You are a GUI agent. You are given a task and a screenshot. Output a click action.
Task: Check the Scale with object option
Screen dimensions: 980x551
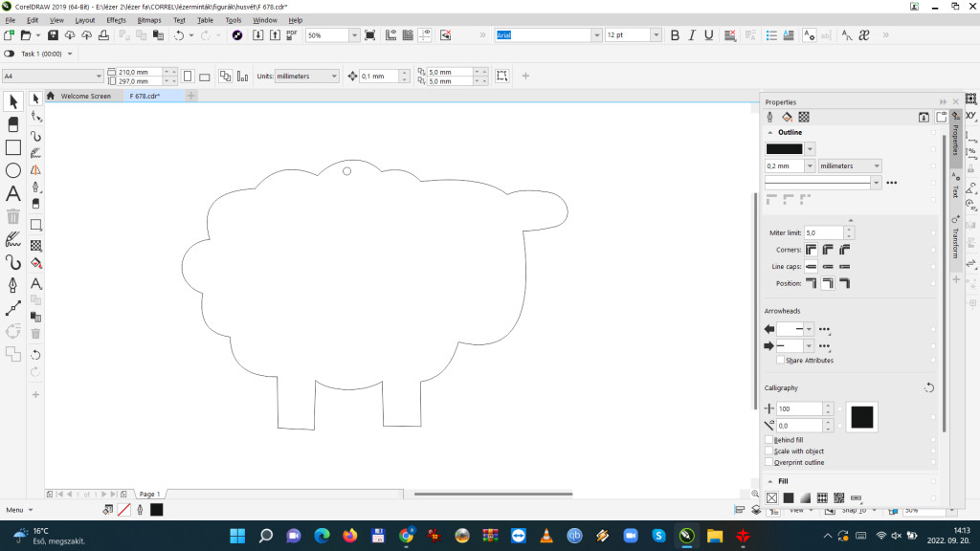pyautogui.click(x=769, y=452)
